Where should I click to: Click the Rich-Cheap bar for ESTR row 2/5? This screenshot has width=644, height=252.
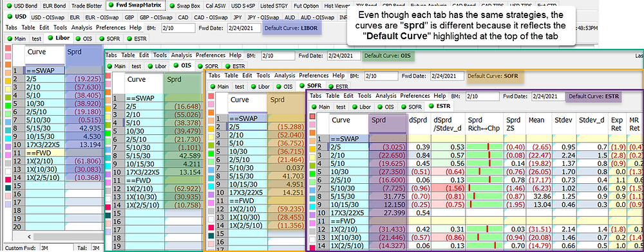[x=485, y=147]
